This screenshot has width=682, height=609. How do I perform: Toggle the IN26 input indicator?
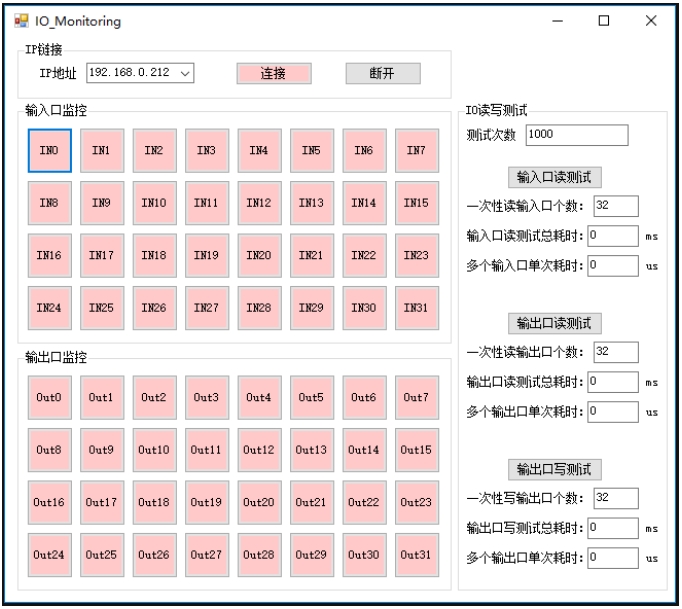154,308
